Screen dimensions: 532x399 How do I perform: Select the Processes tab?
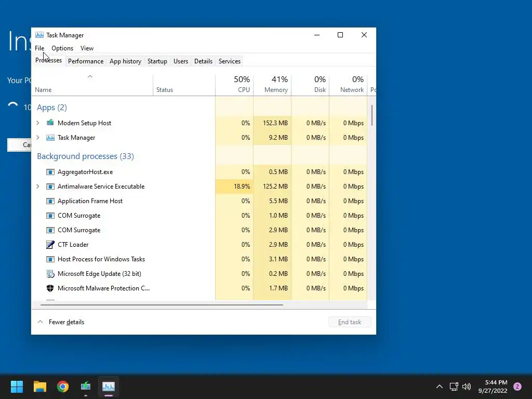48,60
